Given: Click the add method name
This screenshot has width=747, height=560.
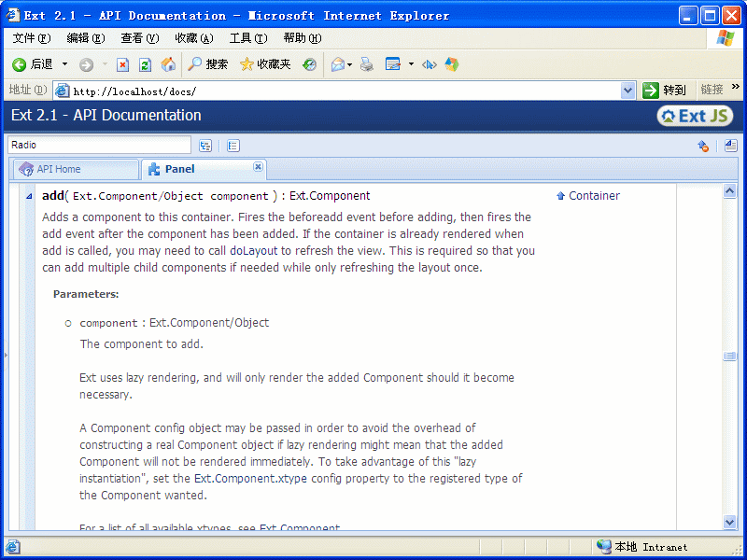Looking at the screenshot, I should [53, 196].
